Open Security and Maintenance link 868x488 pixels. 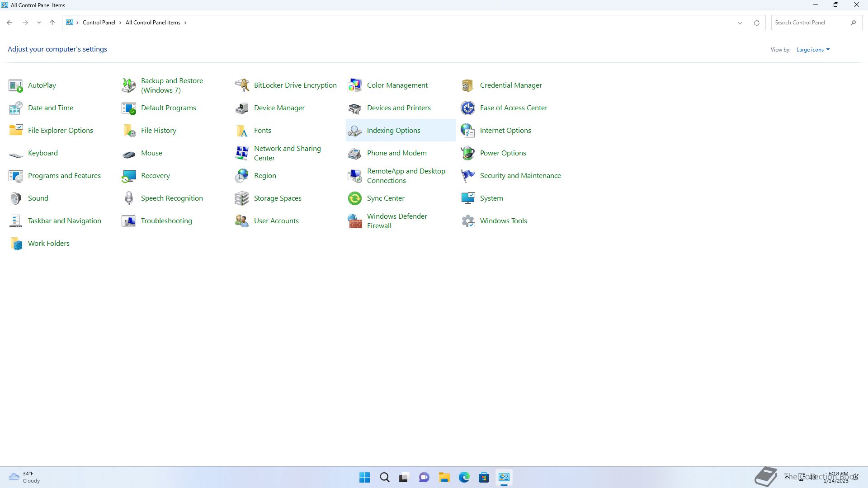pos(520,176)
